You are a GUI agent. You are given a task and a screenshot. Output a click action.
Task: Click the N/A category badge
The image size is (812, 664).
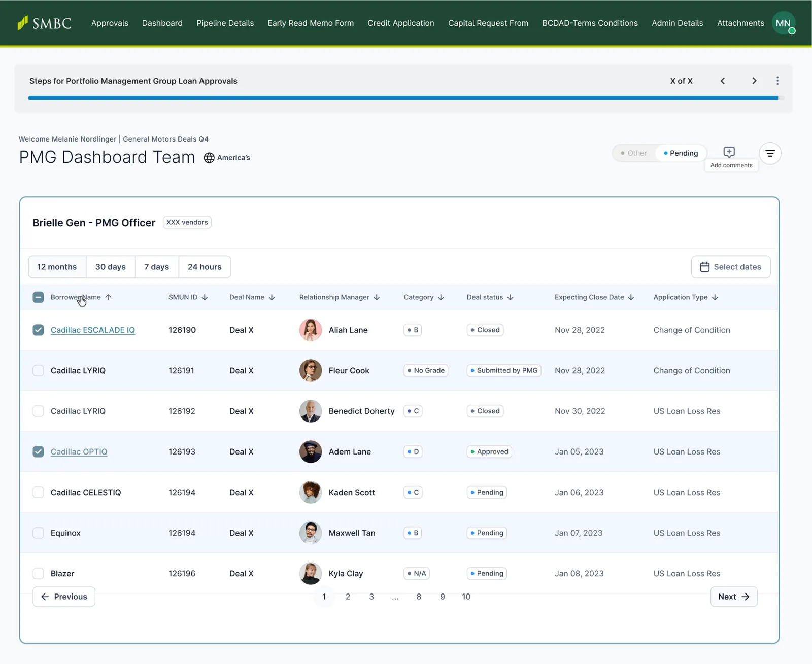(417, 573)
